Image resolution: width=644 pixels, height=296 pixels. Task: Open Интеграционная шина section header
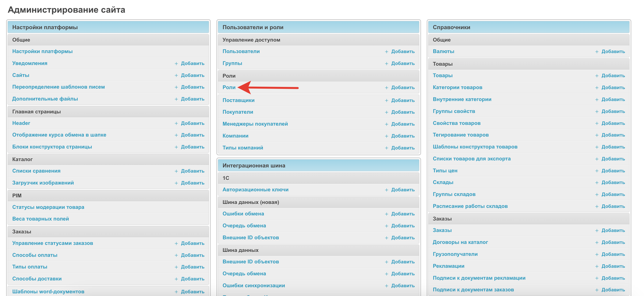click(254, 166)
